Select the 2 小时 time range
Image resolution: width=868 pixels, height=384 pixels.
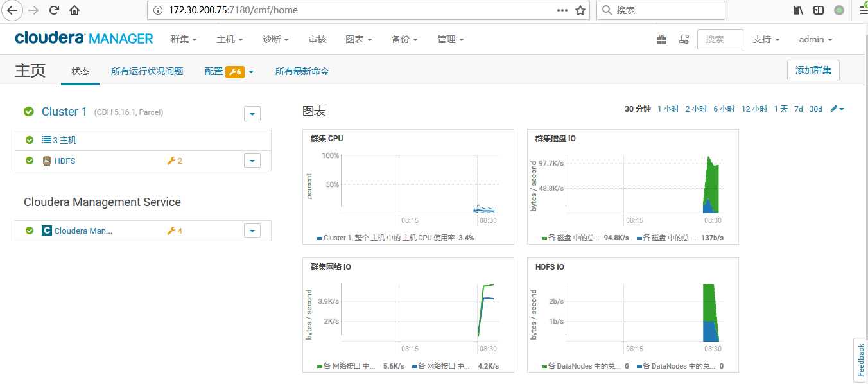click(696, 109)
